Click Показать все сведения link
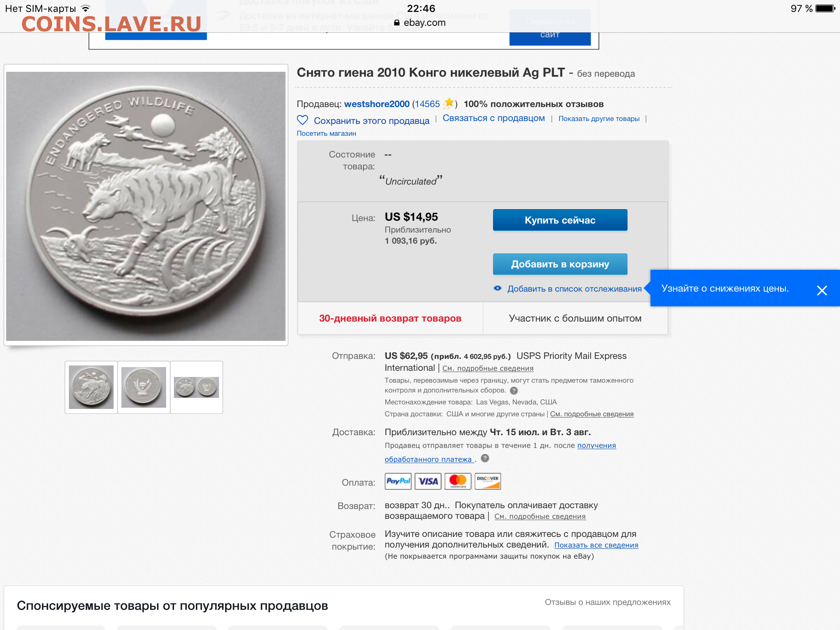 pos(596,545)
